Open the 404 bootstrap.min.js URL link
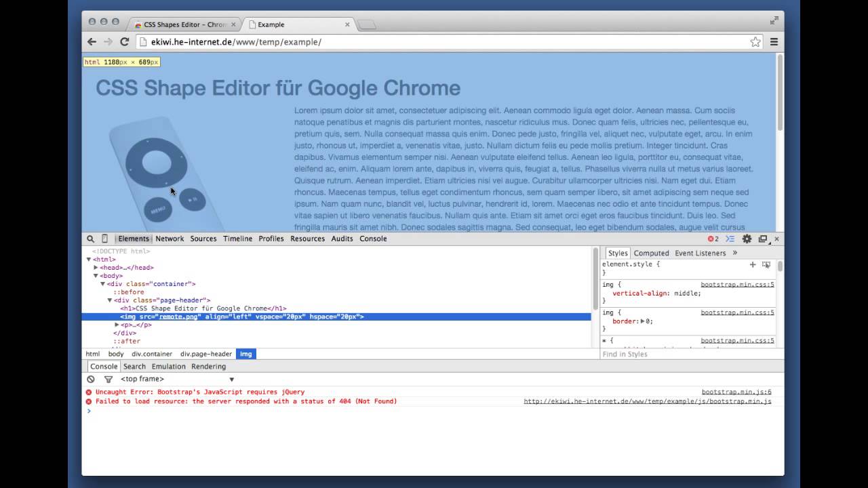This screenshot has height=488, width=868. click(x=648, y=401)
